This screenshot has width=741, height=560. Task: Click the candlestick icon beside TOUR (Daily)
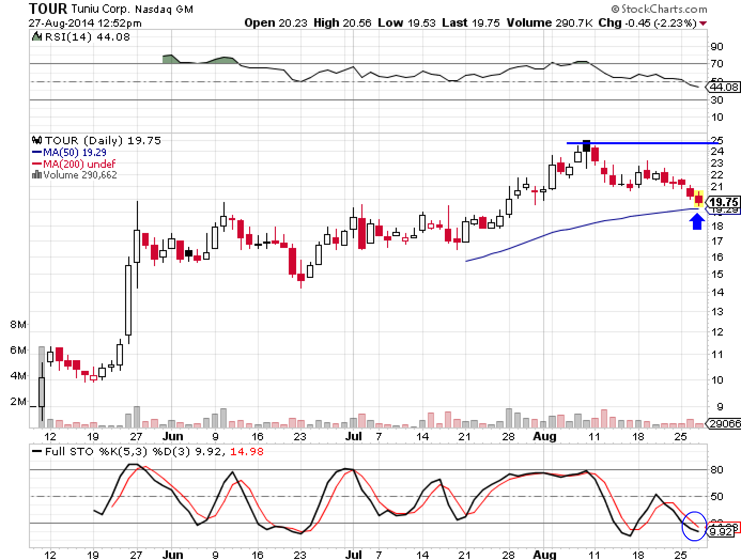pos(36,141)
